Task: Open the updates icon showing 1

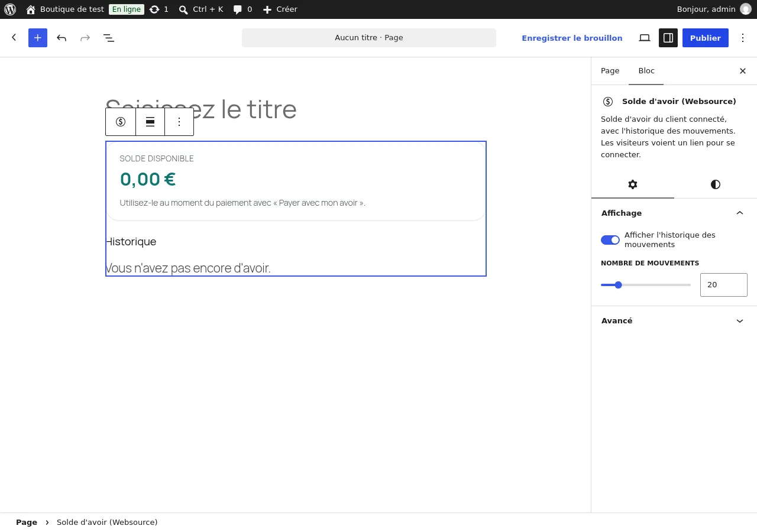Action: coord(159,9)
